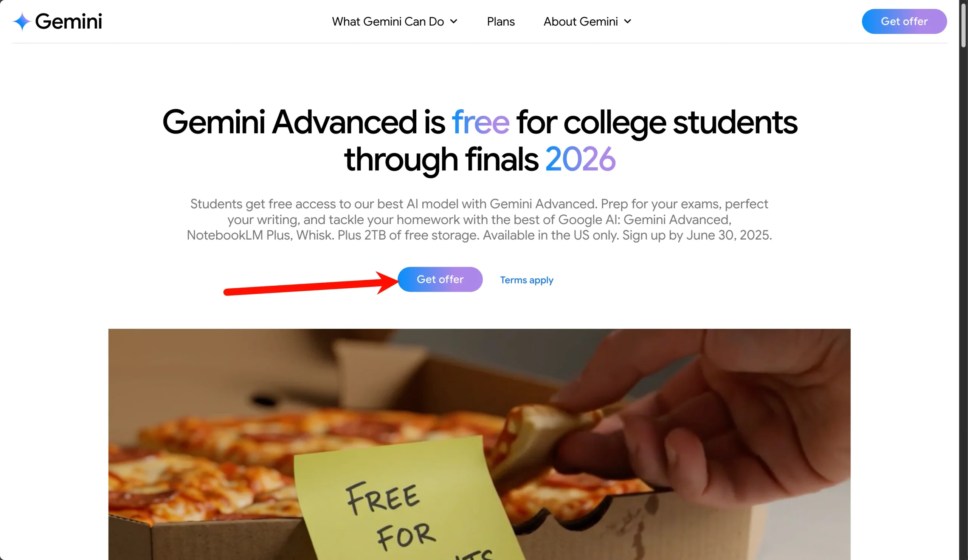Click the gradient word 'free' in the headline
The image size is (968, 560).
pos(480,122)
